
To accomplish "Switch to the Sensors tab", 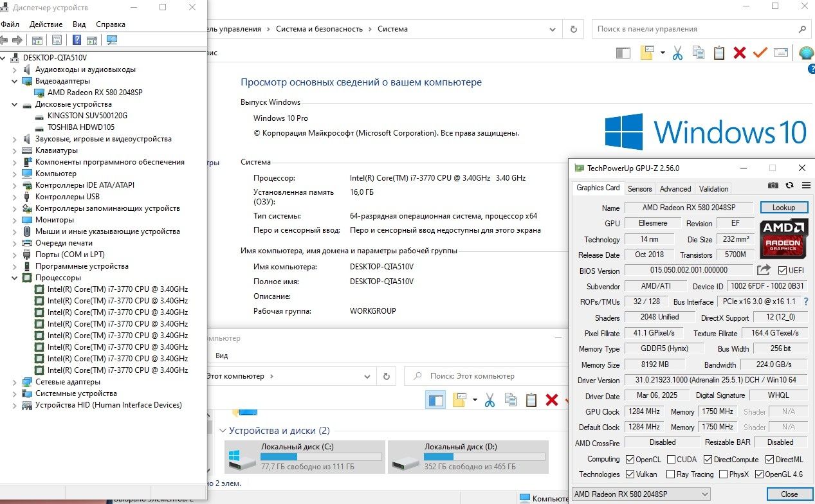I will point(639,188).
